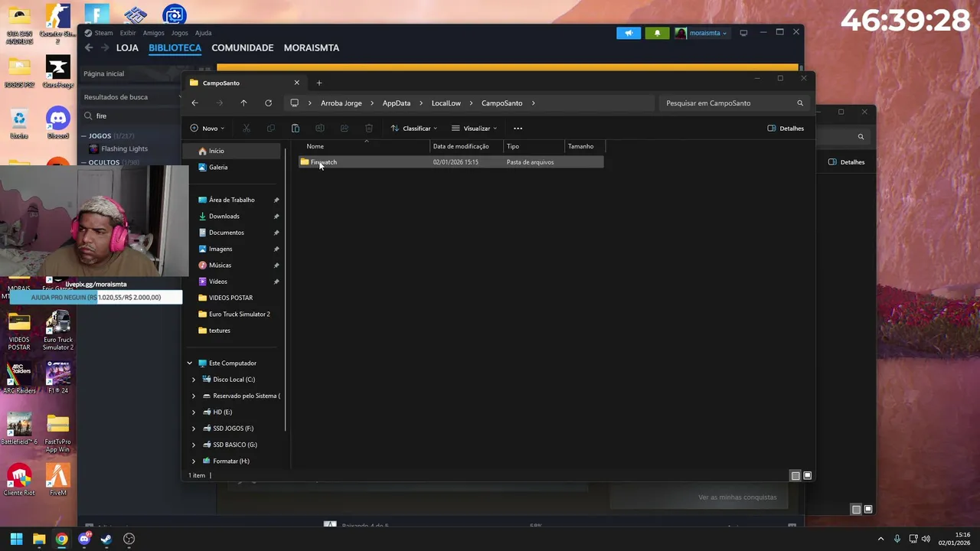The width and height of the screenshot is (980, 551).
Task: Click the Explorer up-one-level arrow
Action: (243, 103)
